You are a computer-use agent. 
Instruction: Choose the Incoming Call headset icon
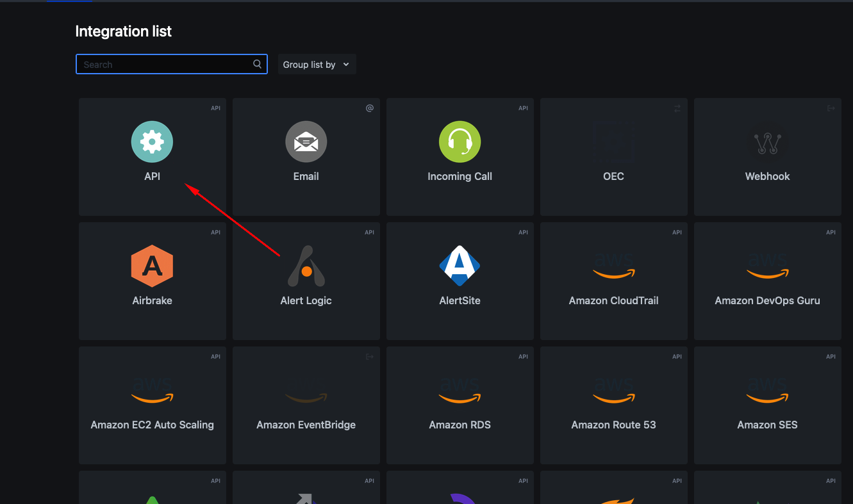(460, 142)
